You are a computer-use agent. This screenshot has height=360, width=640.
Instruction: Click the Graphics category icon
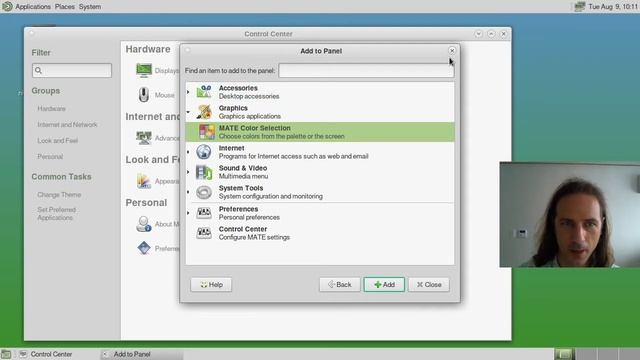(204, 112)
